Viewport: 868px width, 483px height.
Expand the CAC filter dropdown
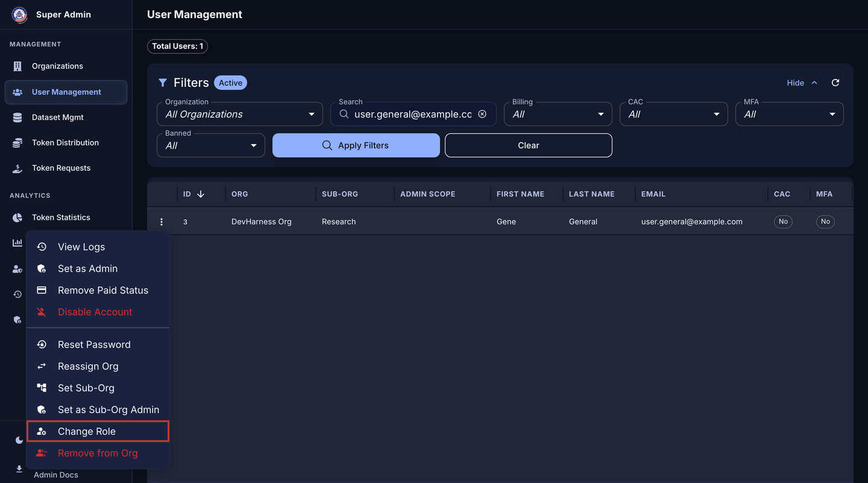click(674, 114)
